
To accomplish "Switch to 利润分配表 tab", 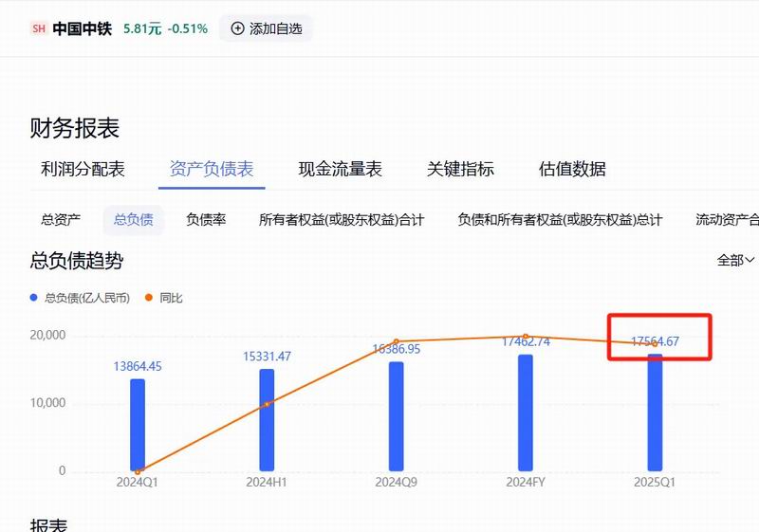I will (x=83, y=170).
